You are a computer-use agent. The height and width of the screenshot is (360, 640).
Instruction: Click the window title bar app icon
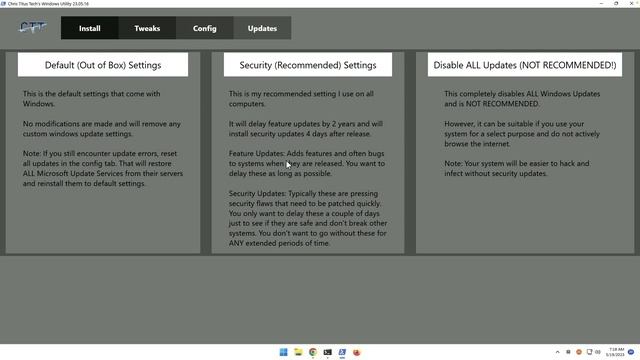pyautogui.click(x=3, y=3)
